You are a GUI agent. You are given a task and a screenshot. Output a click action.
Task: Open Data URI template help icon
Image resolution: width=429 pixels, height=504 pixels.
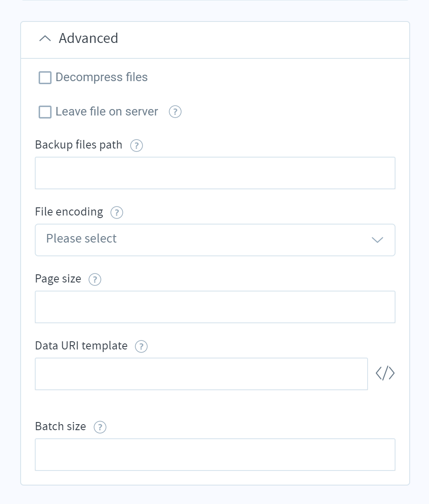click(141, 346)
